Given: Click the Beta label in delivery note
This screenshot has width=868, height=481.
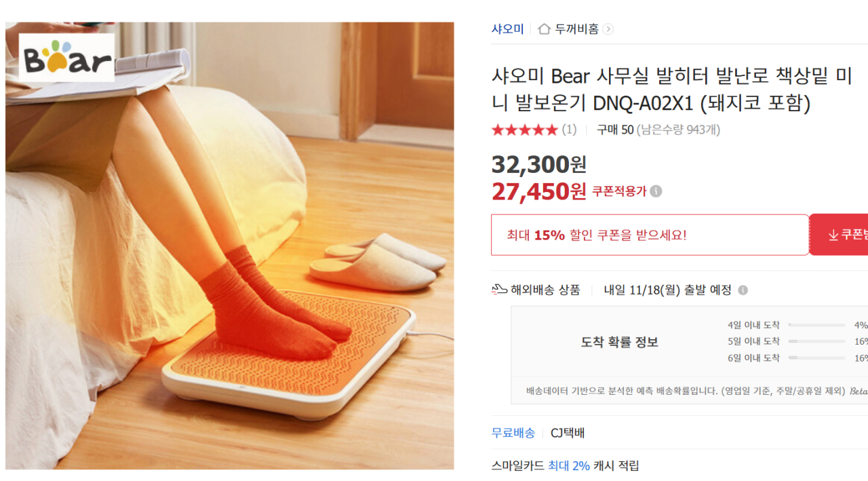Looking at the screenshot, I should (x=859, y=391).
